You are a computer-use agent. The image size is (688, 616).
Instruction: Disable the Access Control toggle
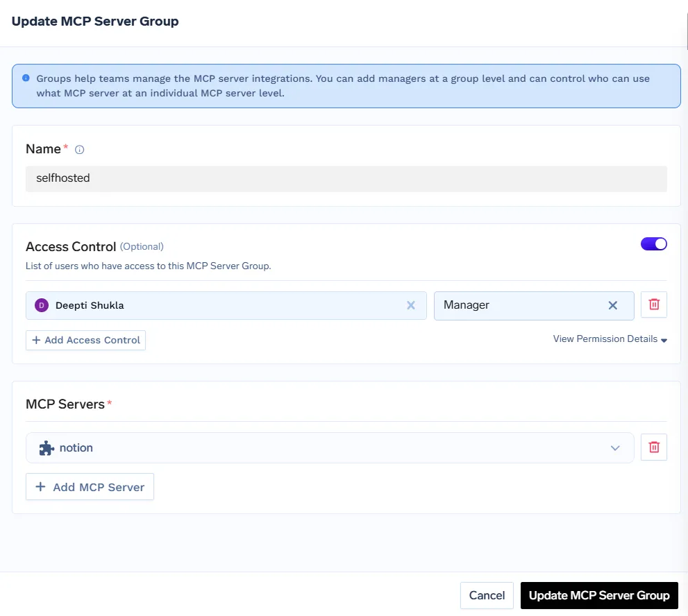point(653,243)
